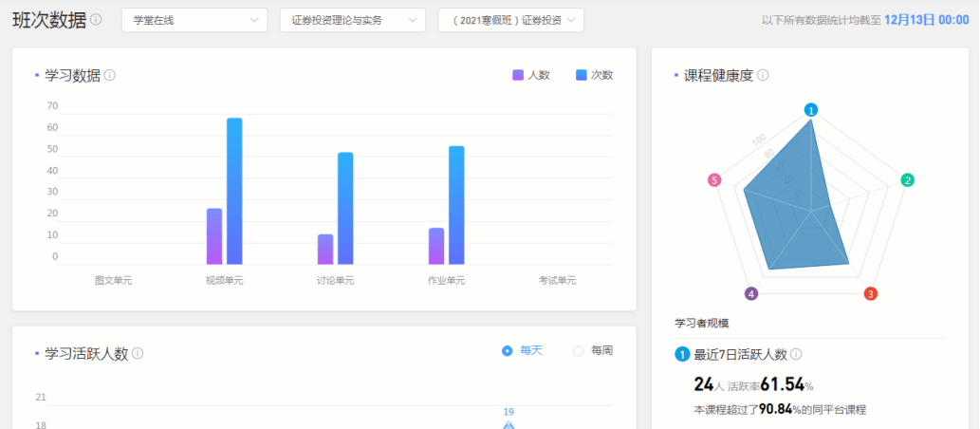Click purple radar node number 4

click(x=751, y=294)
